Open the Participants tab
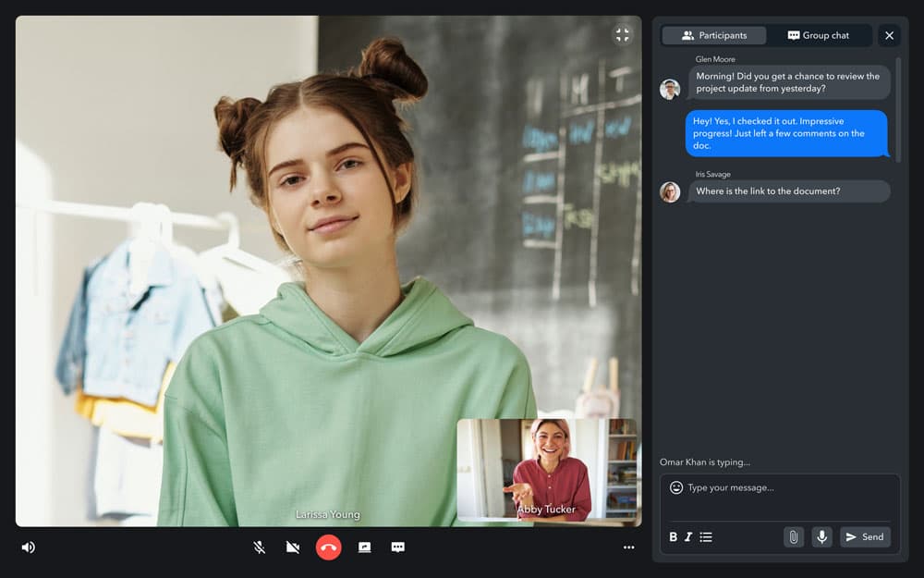This screenshot has height=578, width=924. point(713,35)
